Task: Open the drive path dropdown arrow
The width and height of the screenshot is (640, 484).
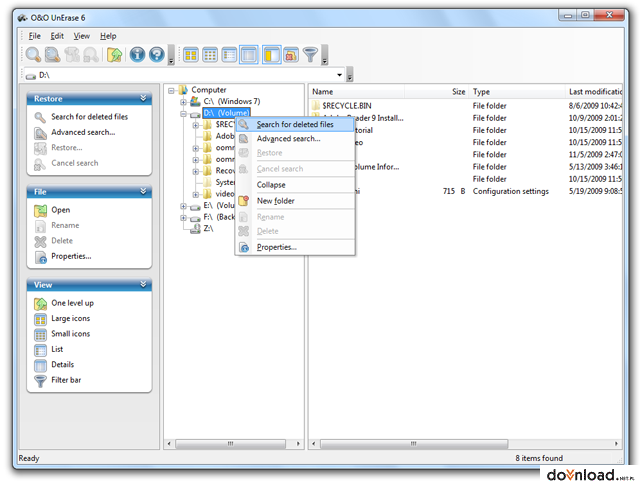Action: (x=339, y=75)
